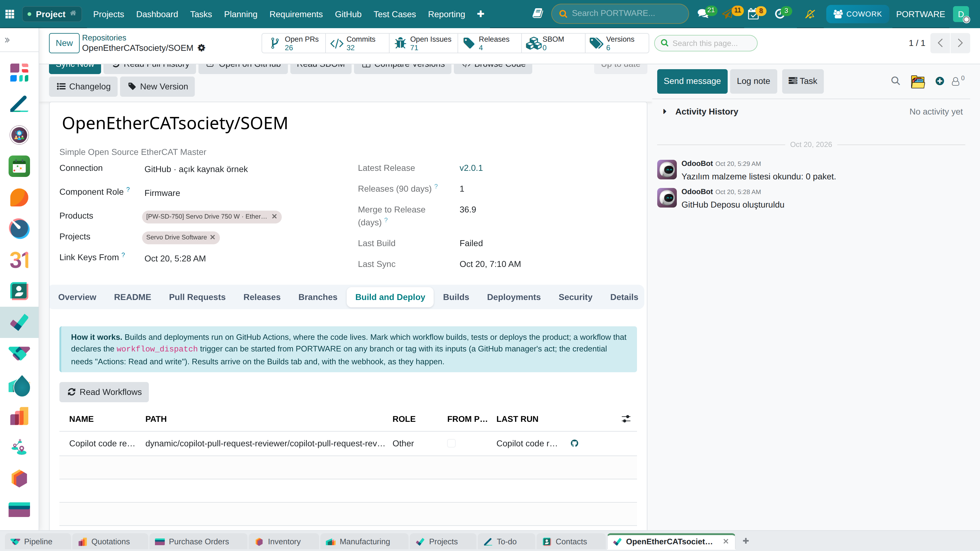The width and height of the screenshot is (980, 551).
Task: Toggle From Product checkbox for Copilot workflow
Action: (x=451, y=443)
